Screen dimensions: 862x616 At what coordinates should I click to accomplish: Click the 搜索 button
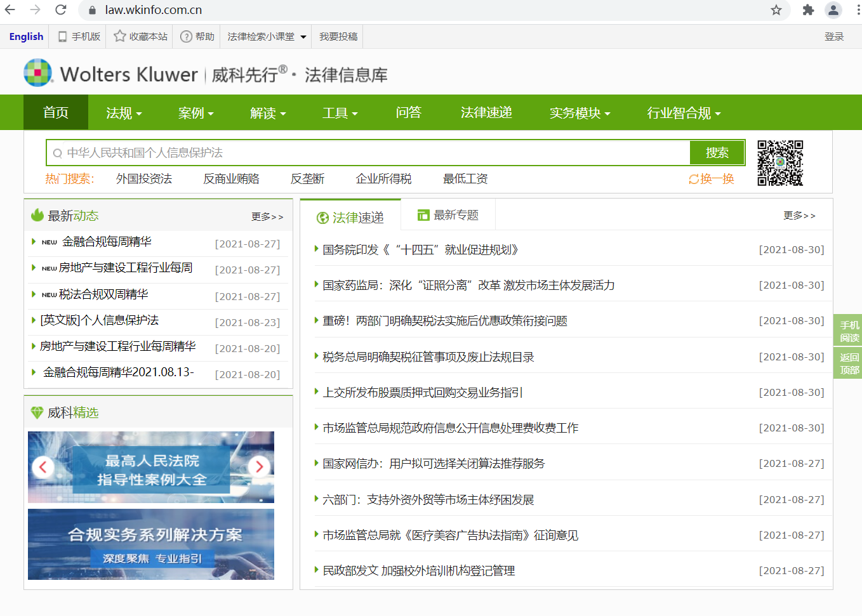pyautogui.click(x=717, y=153)
